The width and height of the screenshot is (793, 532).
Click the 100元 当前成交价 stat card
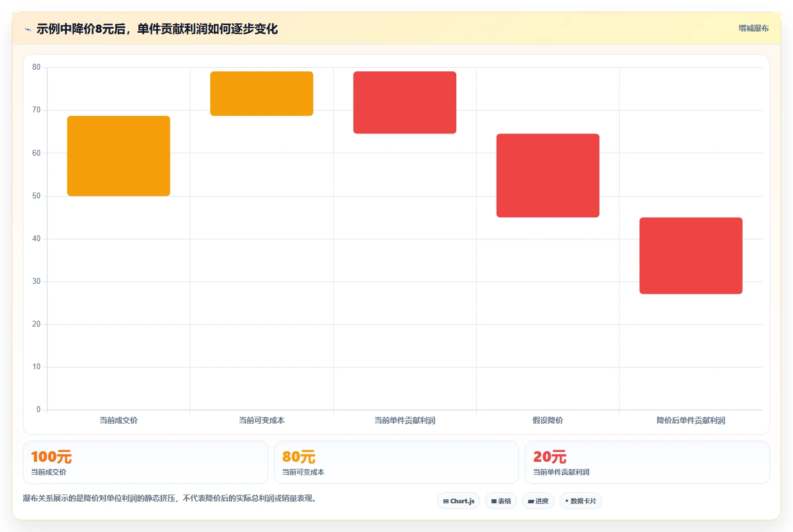pyautogui.click(x=145, y=462)
